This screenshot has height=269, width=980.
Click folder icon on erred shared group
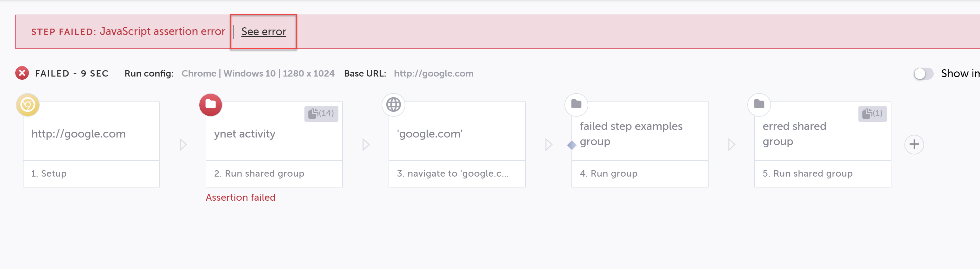click(x=759, y=104)
